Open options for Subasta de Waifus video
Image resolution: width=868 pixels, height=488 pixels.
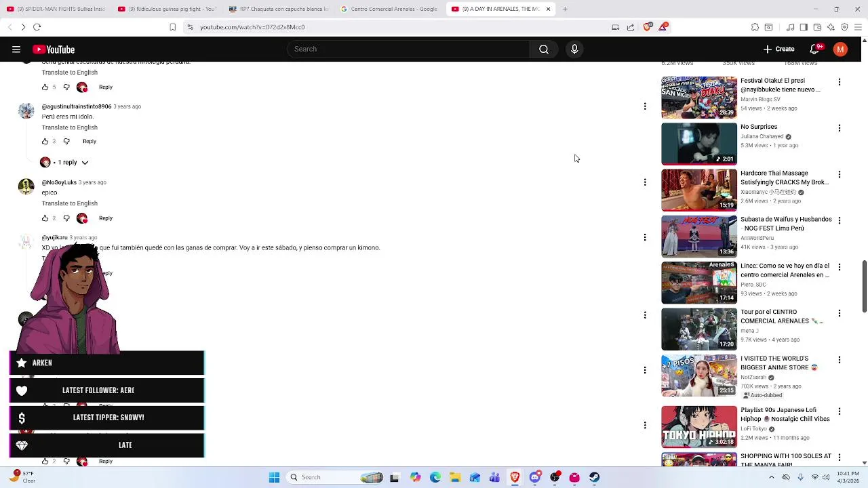[840, 220]
